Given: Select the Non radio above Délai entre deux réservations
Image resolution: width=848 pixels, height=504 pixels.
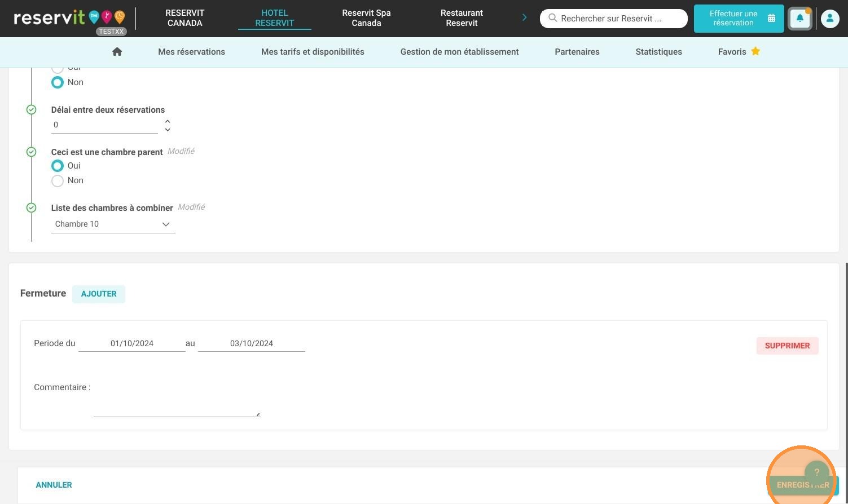Looking at the screenshot, I should click(58, 82).
